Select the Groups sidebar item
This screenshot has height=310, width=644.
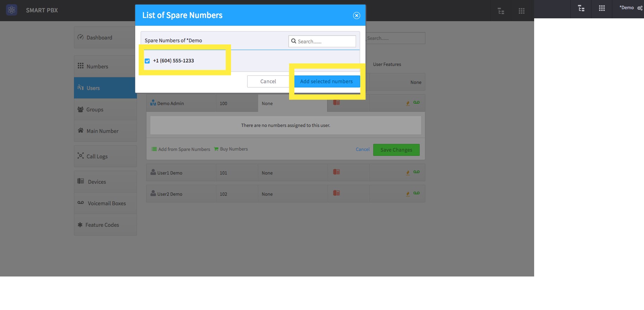(x=105, y=109)
